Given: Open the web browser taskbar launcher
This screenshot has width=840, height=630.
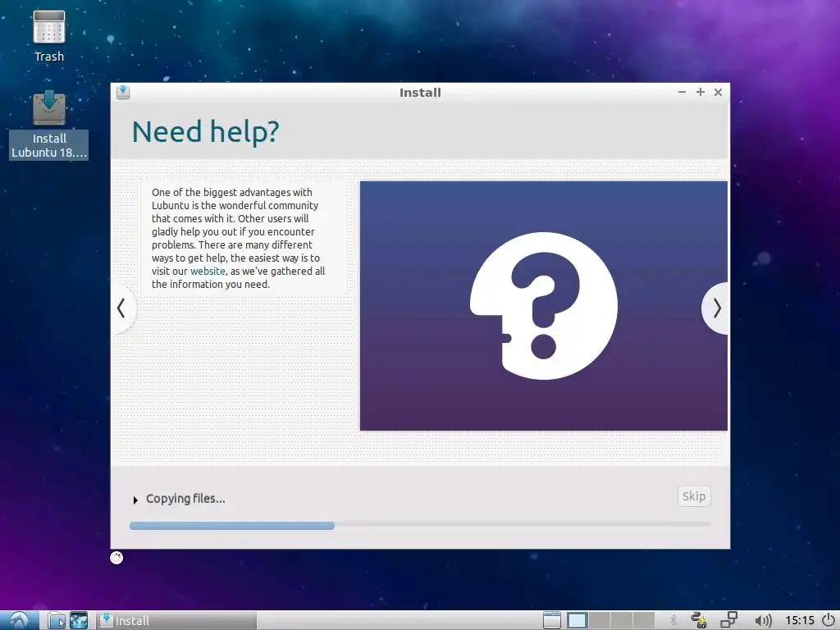Looking at the screenshot, I should tap(78, 620).
